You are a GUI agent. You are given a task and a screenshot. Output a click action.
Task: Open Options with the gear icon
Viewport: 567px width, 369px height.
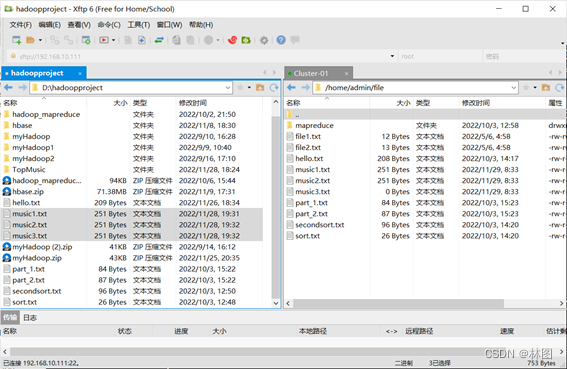pyautogui.click(x=264, y=40)
